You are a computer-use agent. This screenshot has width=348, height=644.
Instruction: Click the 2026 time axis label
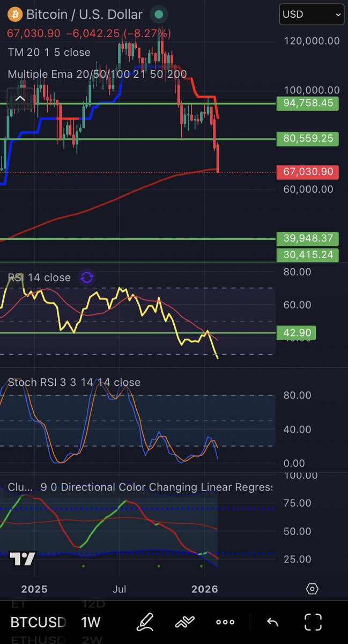[x=204, y=589]
